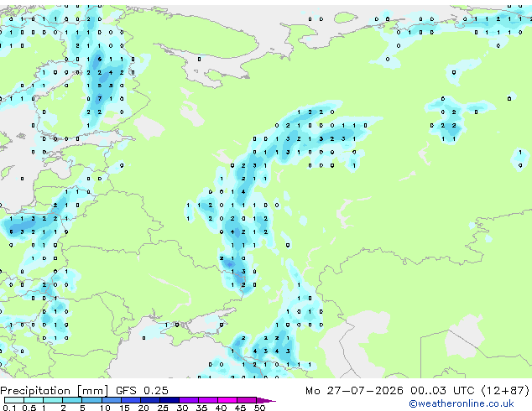Image resolution: width=532 pixels, height=411 pixels.
Task: Click the '7' precipitation value on the map
Action: coord(99,99)
